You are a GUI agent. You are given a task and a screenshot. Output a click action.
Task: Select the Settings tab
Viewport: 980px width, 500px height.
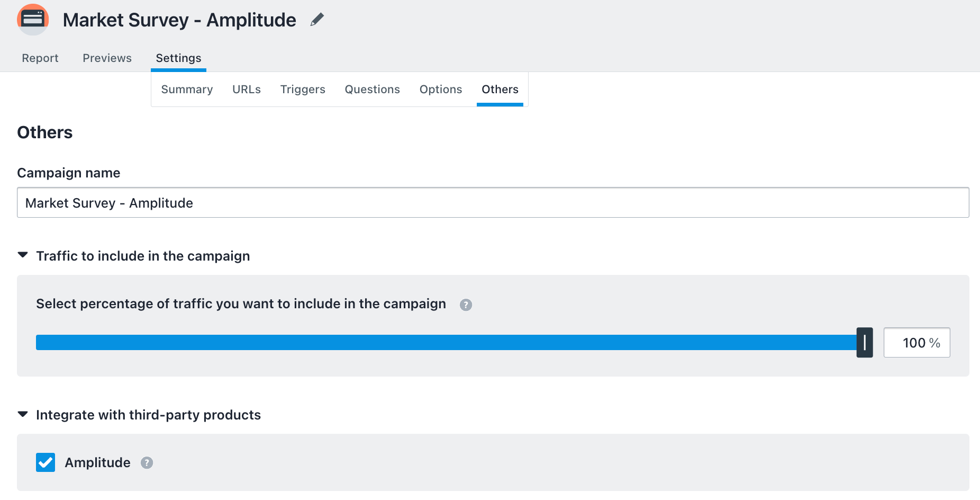[178, 58]
